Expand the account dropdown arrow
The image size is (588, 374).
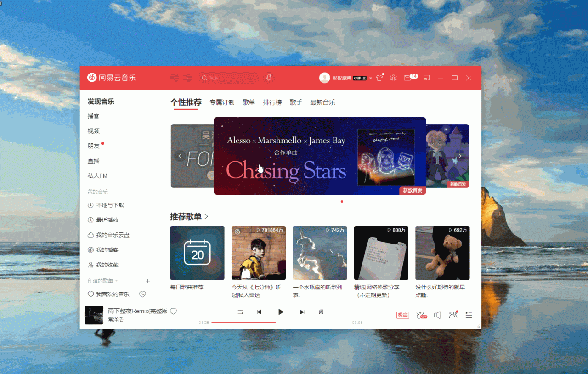coord(371,78)
